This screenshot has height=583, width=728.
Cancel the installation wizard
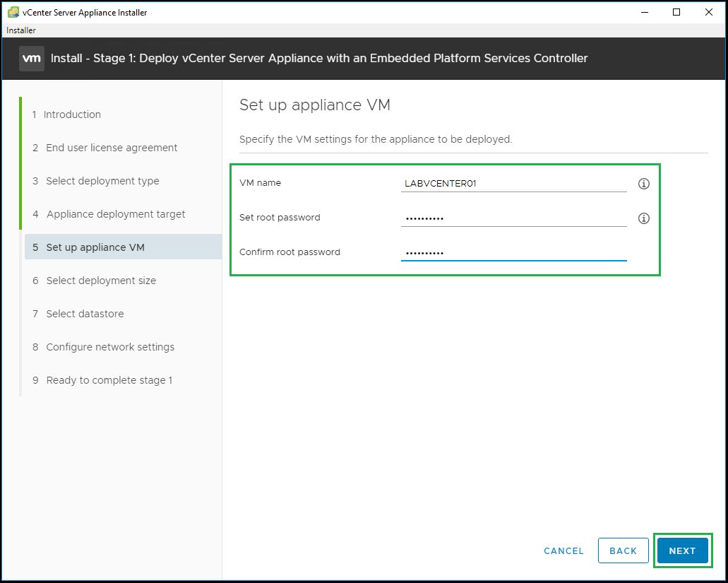click(563, 550)
